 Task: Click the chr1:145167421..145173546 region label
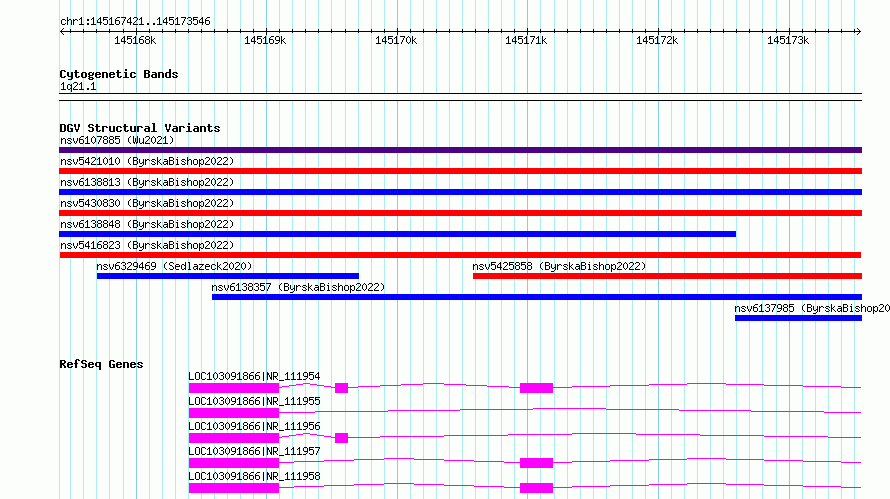135,21
